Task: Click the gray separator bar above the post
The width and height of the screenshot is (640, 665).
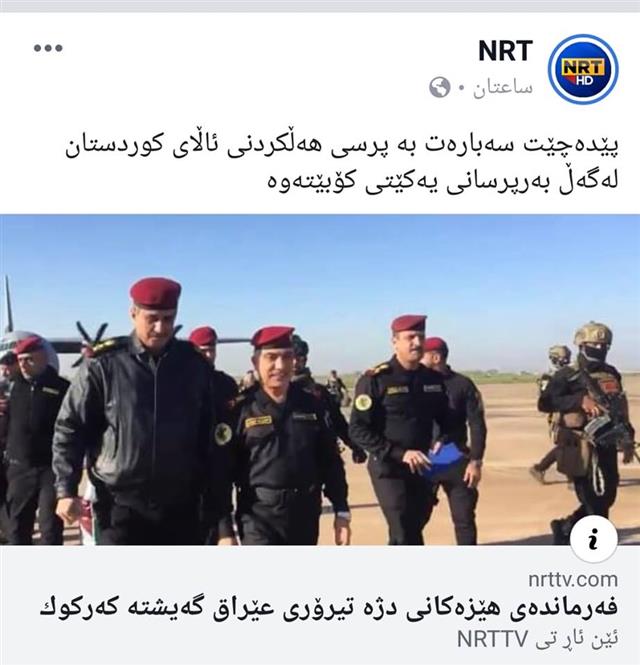Action: pyautogui.click(x=320, y=6)
